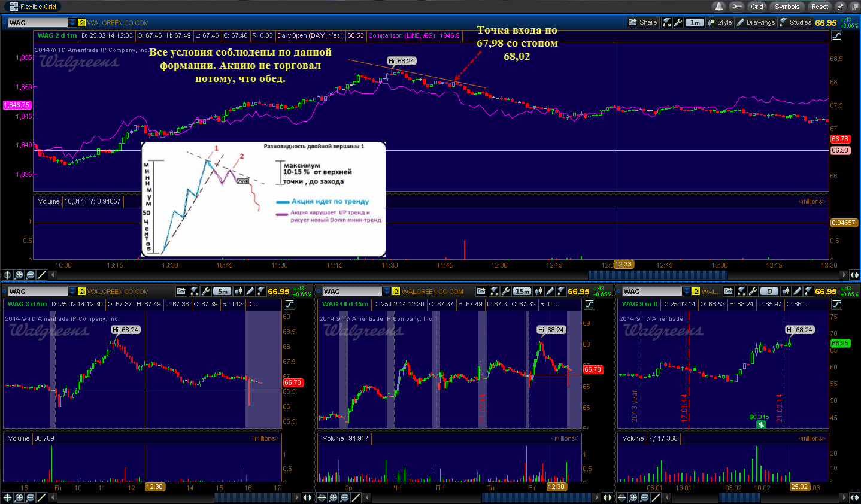Click the key icon next to Grid button

point(736,7)
